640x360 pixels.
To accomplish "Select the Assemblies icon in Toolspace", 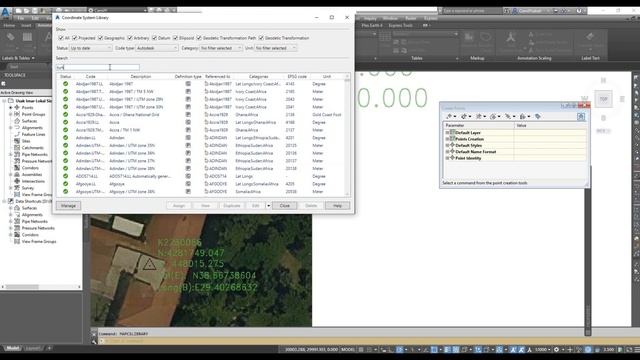I will (x=17, y=174).
